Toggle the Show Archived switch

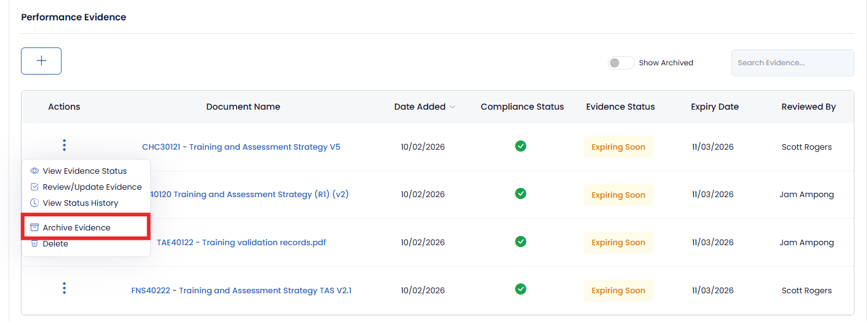pos(621,63)
